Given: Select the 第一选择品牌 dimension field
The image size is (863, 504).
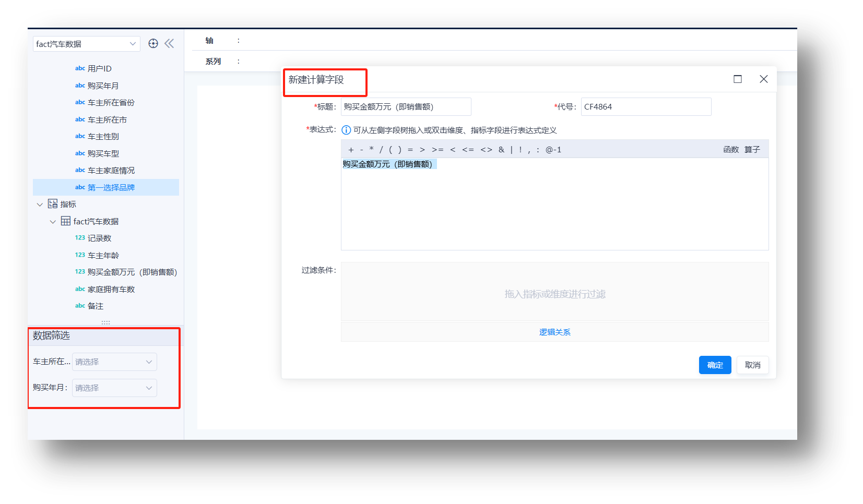Looking at the screenshot, I should (111, 188).
